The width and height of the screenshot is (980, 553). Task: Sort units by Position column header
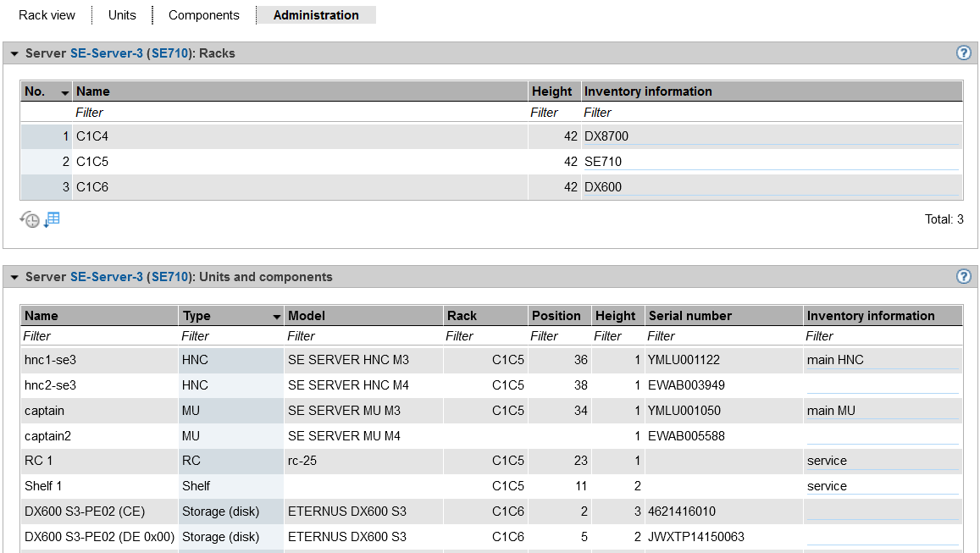[x=556, y=316]
